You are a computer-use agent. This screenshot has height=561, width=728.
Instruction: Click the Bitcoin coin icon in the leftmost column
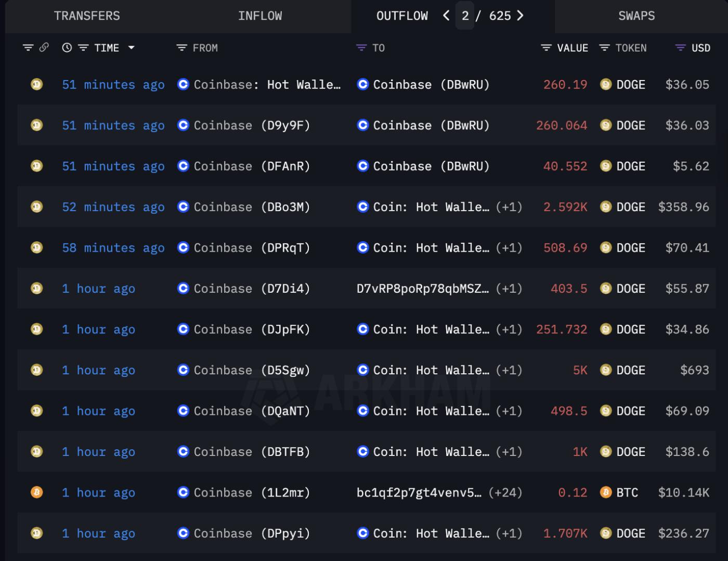(x=36, y=492)
